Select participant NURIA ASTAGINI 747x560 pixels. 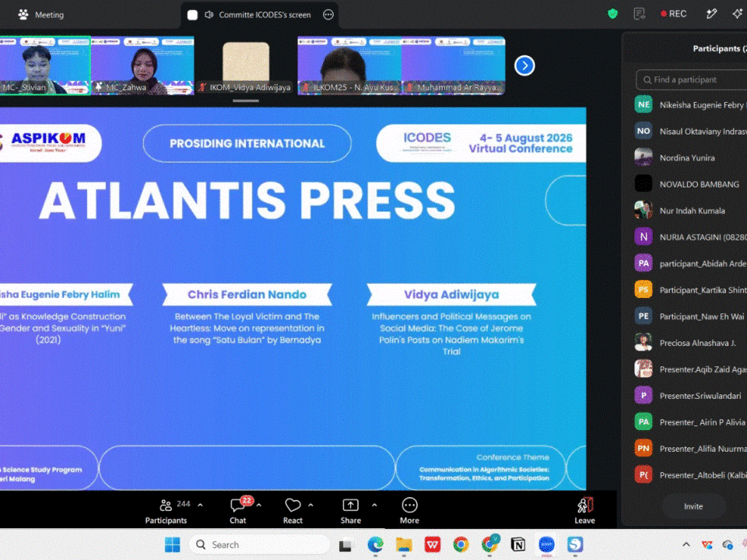click(689, 236)
